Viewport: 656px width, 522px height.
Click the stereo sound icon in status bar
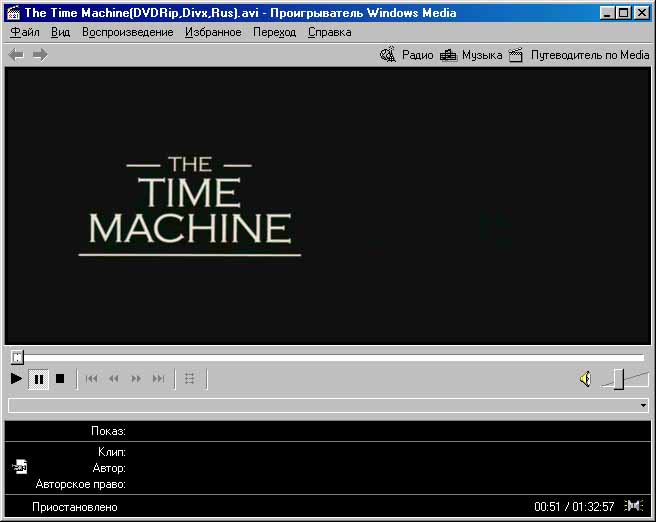coord(634,506)
